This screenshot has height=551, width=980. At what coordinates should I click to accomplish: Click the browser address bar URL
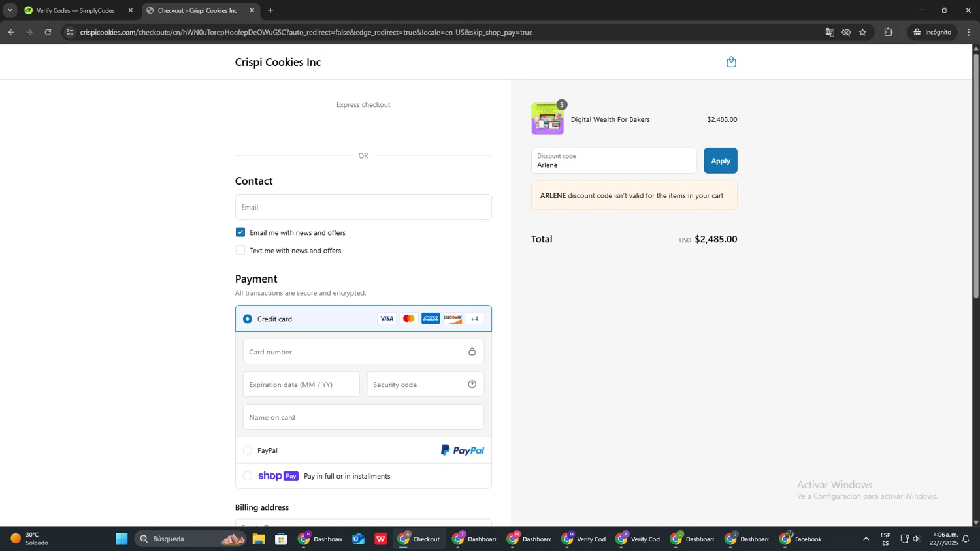(306, 32)
